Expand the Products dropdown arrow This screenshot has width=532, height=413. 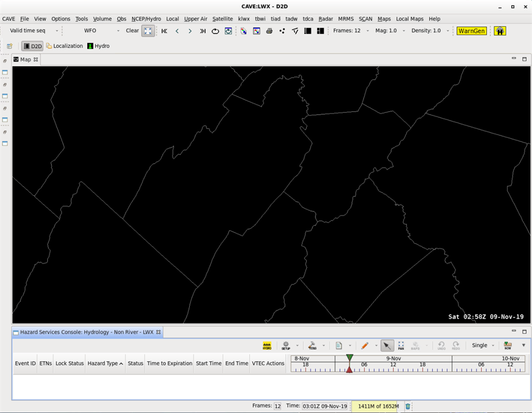350,346
